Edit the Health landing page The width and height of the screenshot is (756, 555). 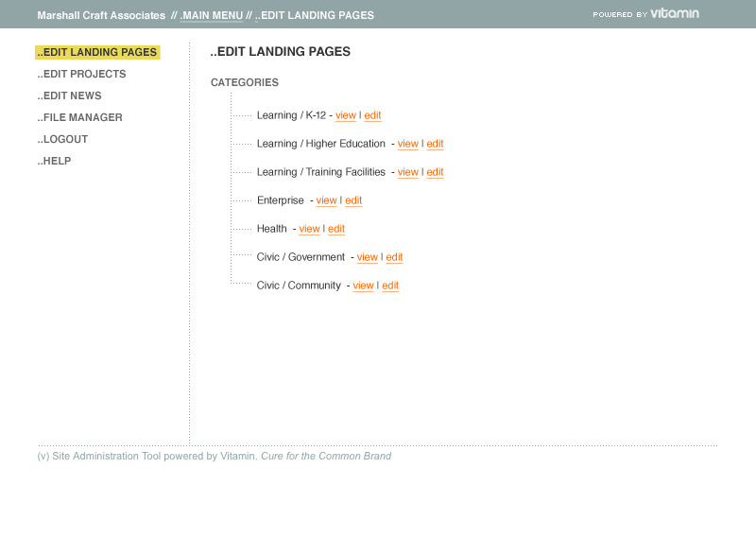click(336, 229)
